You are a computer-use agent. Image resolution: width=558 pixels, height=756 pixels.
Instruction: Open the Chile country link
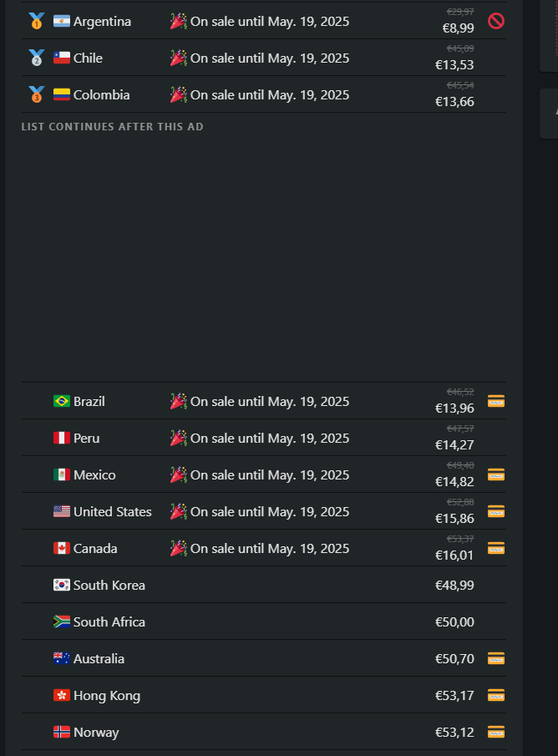[88, 58]
